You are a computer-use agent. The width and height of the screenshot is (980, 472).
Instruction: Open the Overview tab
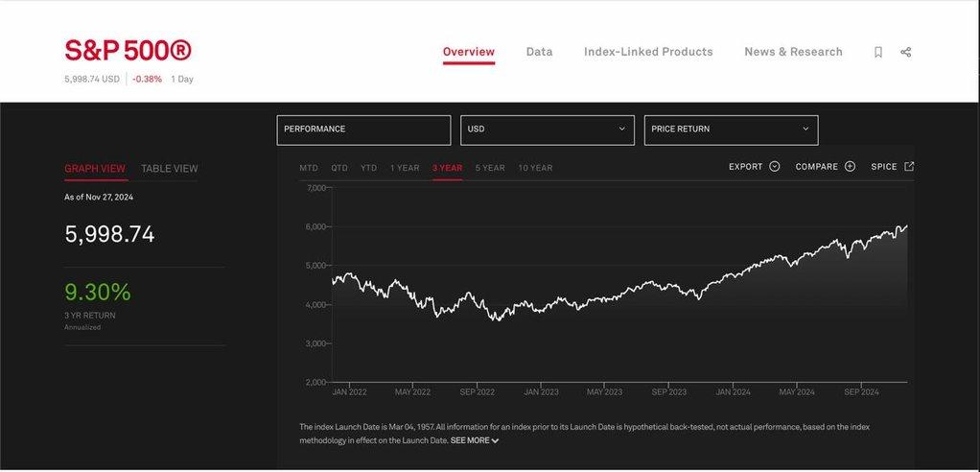coord(469,52)
